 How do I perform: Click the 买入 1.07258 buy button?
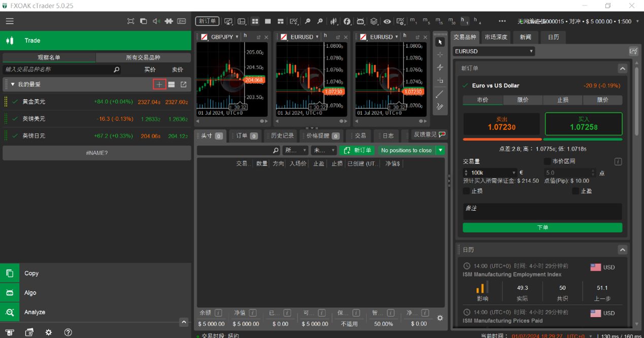pos(583,123)
